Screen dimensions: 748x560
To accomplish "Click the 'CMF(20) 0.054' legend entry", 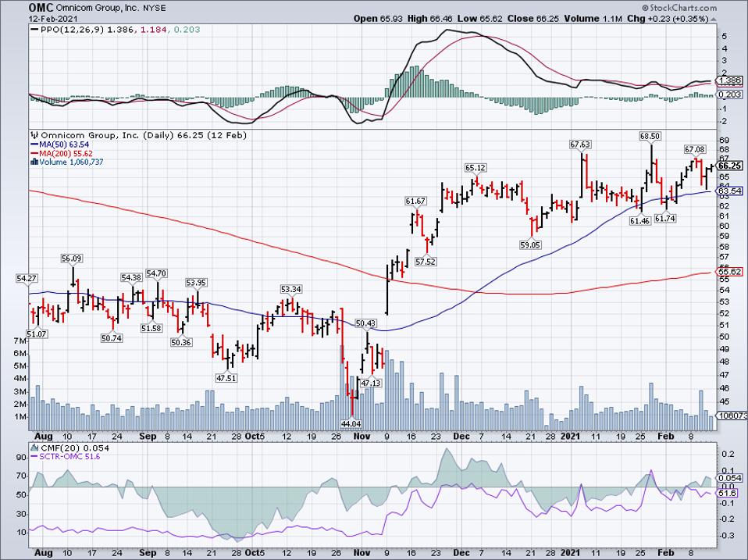I will 74,448.
